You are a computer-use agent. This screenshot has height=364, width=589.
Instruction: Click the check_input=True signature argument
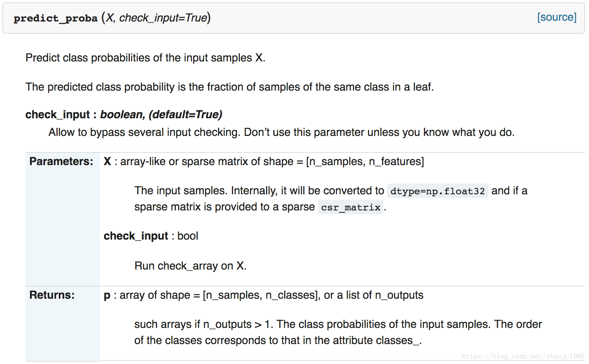pos(163,18)
